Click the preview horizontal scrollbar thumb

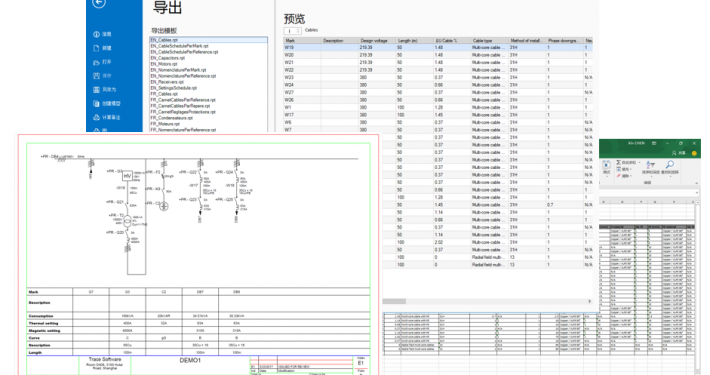coord(394,301)
